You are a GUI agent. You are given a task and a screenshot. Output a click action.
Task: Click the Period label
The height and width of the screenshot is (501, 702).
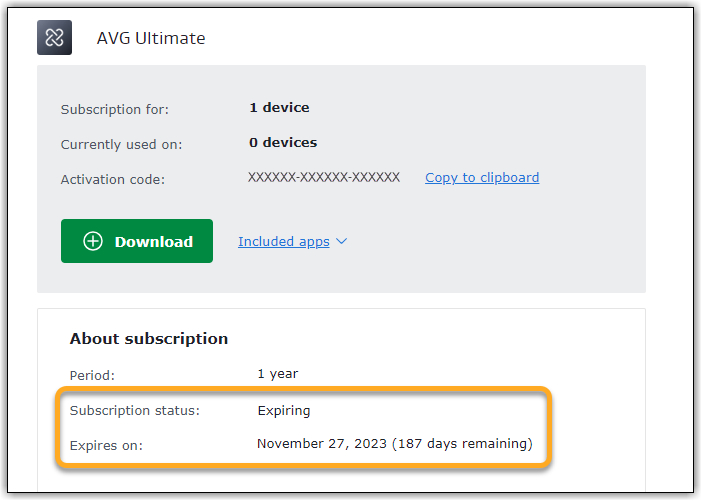[x=92, y=376]
